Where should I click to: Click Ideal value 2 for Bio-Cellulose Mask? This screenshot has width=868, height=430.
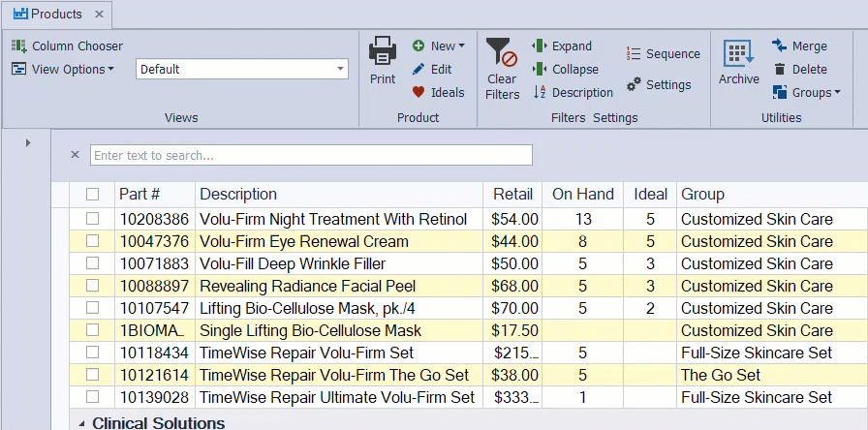tap(650, 308)
